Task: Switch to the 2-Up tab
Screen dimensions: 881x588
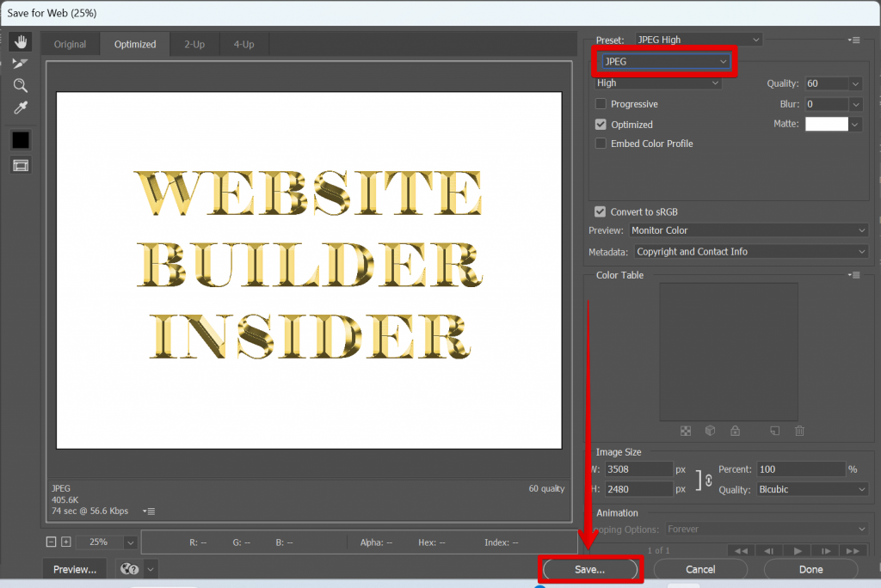Action: pyautogui.click(x=194, y=43)
